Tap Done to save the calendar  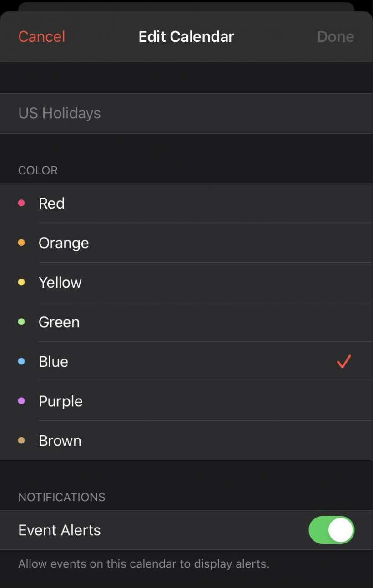(335, 36)
